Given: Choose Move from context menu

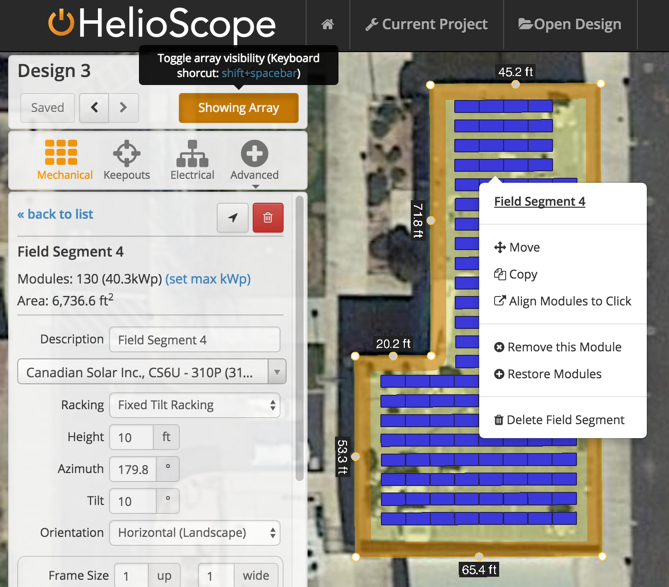Looking at the screenshot, I should click(517, 247).
